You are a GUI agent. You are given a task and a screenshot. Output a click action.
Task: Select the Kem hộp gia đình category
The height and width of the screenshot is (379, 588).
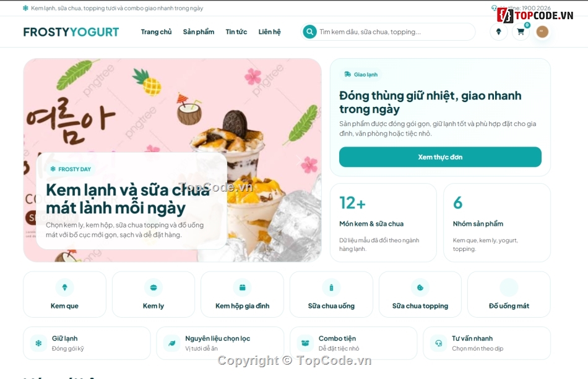coord(242,294)
